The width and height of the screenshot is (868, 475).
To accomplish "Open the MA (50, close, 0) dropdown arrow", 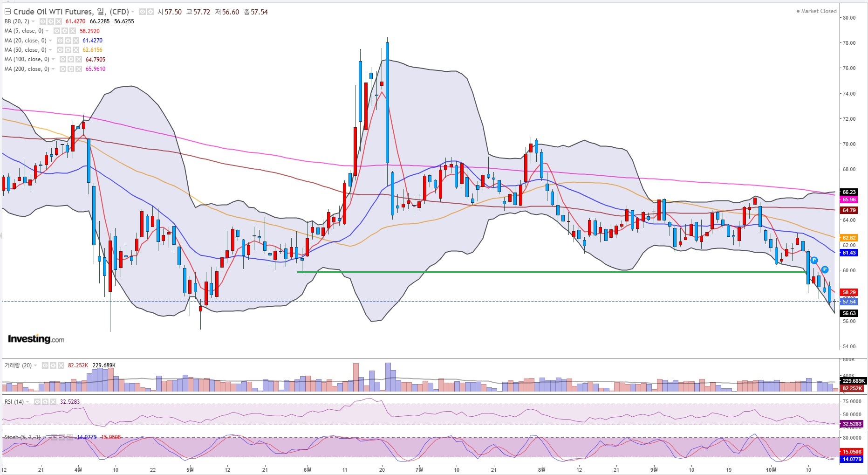I will tap(50, 50).
